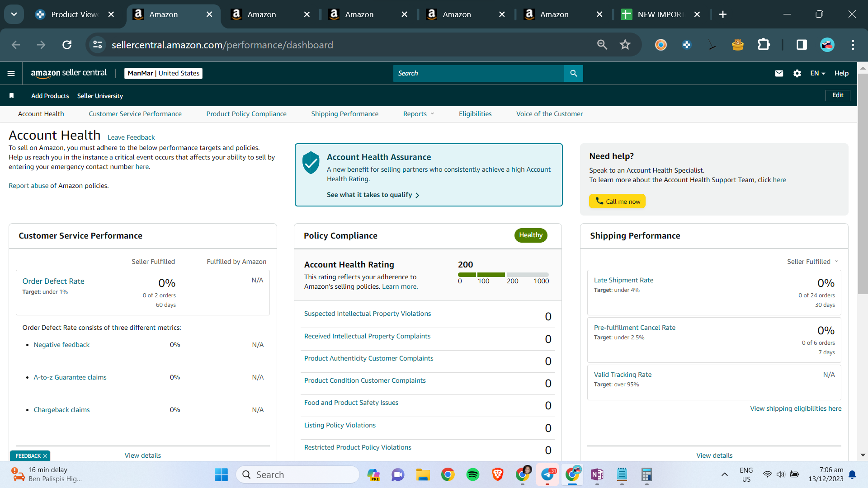Open OneNote from the taskbar
The image size is (868, 488).
click(597, 474)
